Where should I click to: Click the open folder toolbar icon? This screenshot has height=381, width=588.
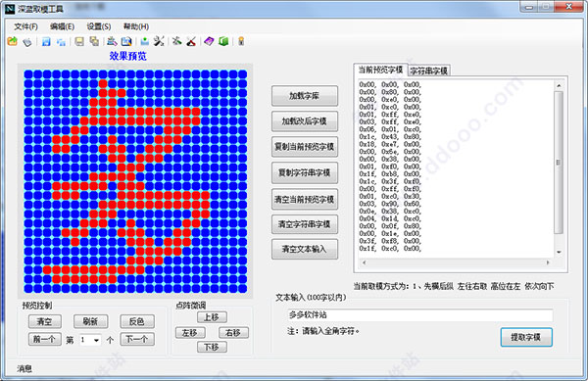(x=13, y=41)
